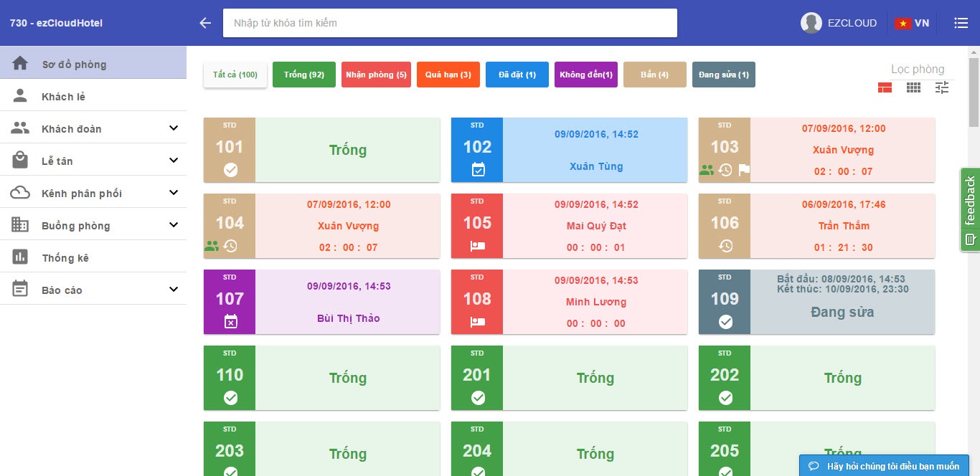Click the bed icon on room 105
980x476 pixels.
tap(477, 246)
